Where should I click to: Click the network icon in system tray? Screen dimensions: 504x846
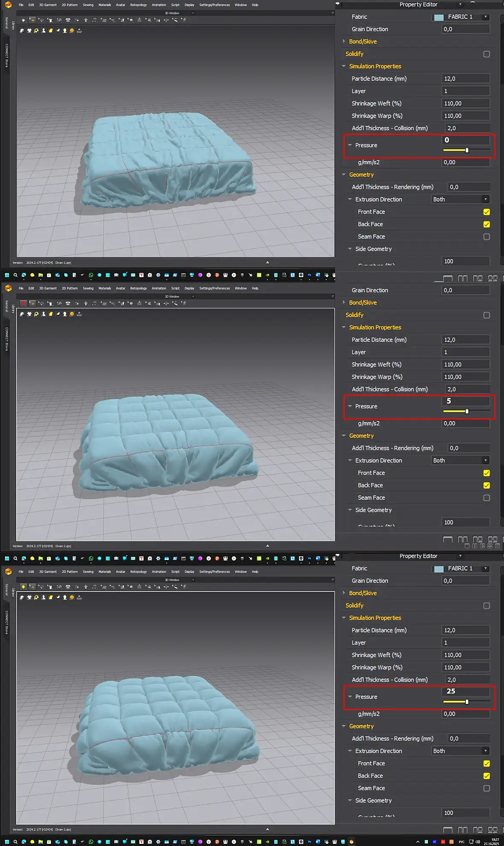[471, 842]
